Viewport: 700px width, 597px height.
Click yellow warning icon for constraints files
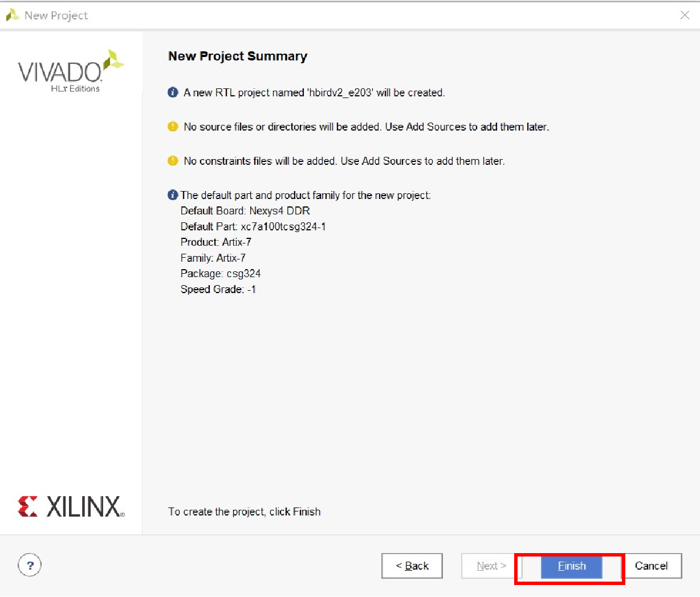click(x=173, y=161)
